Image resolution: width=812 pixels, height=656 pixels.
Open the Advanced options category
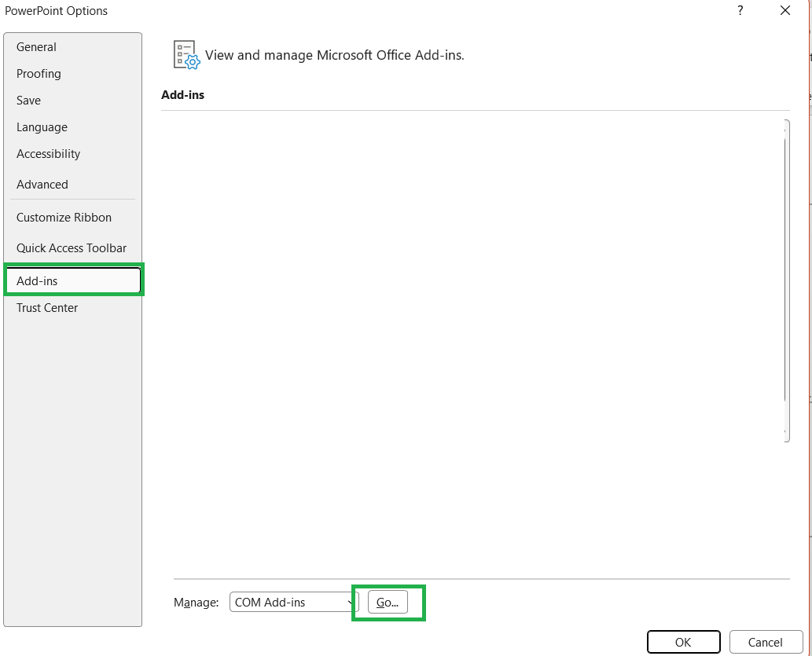pos(72,185)
